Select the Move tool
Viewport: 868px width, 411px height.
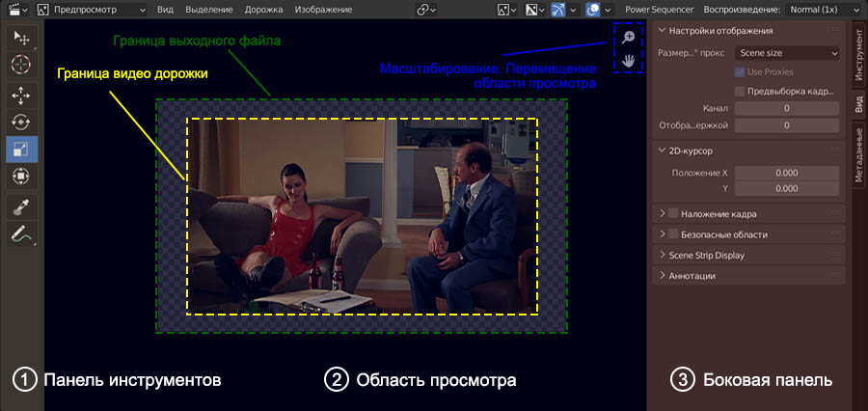21,96
